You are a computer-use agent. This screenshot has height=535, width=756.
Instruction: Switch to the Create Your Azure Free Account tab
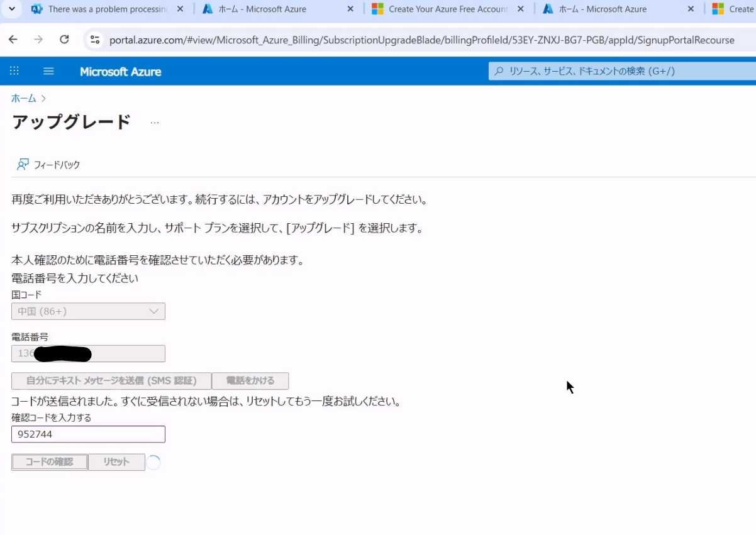tap(447, 9)
